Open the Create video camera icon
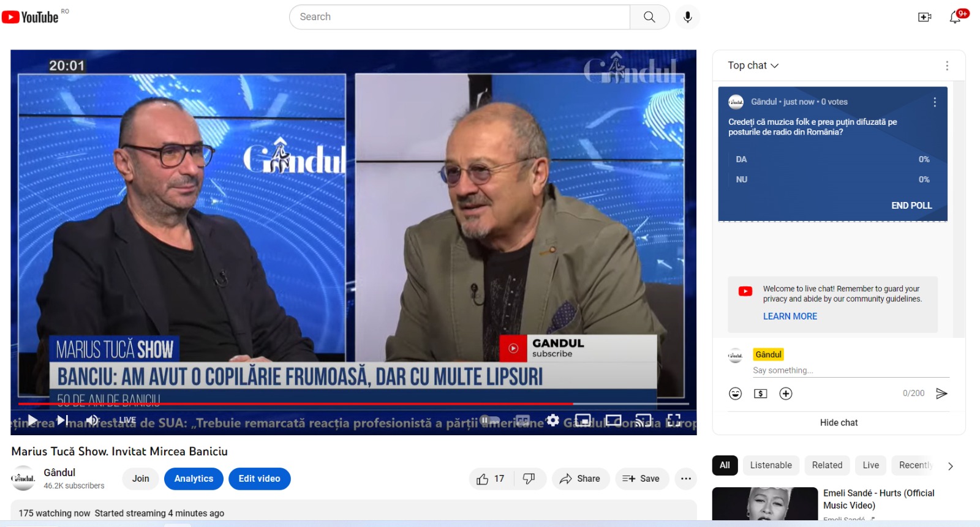Screen dimensions: 980x527 pos(924,17)
